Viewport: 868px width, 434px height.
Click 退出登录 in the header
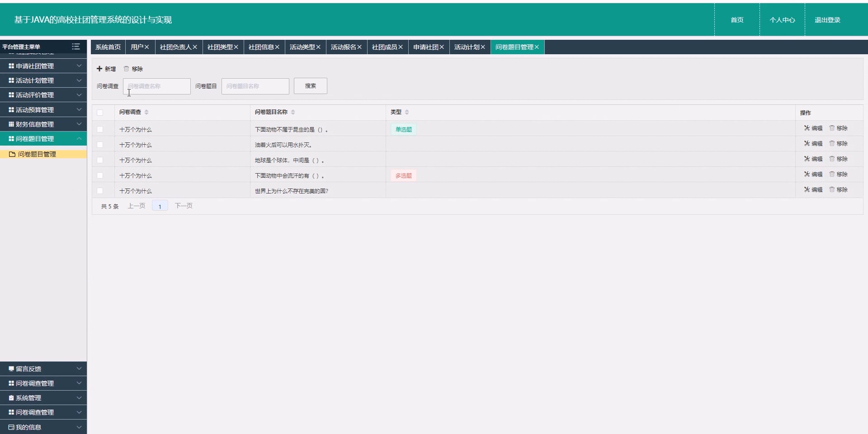click(x=827, y=20)
